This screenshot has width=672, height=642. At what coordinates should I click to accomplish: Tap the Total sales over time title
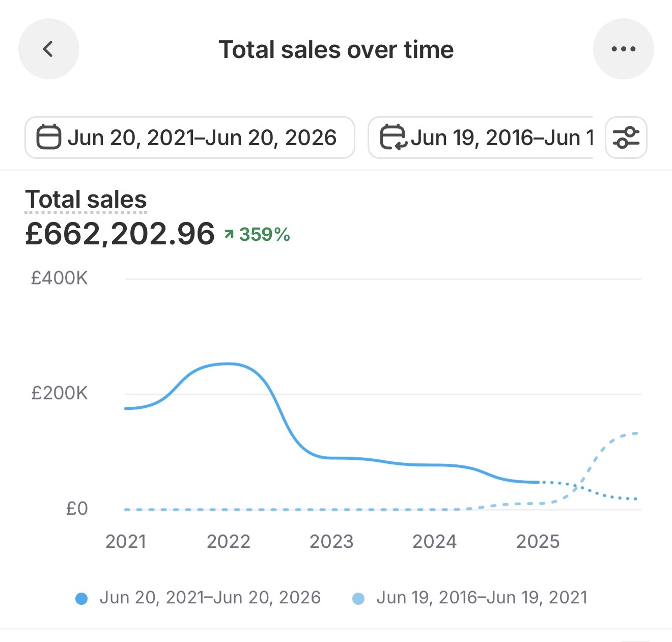(x=336, y=50)
